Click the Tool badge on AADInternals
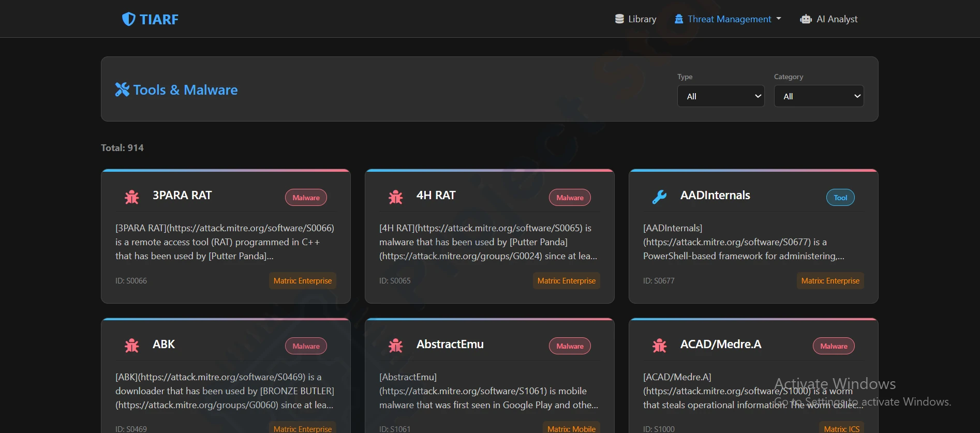Screen dimensions: 980x433 tap(840, 198)
